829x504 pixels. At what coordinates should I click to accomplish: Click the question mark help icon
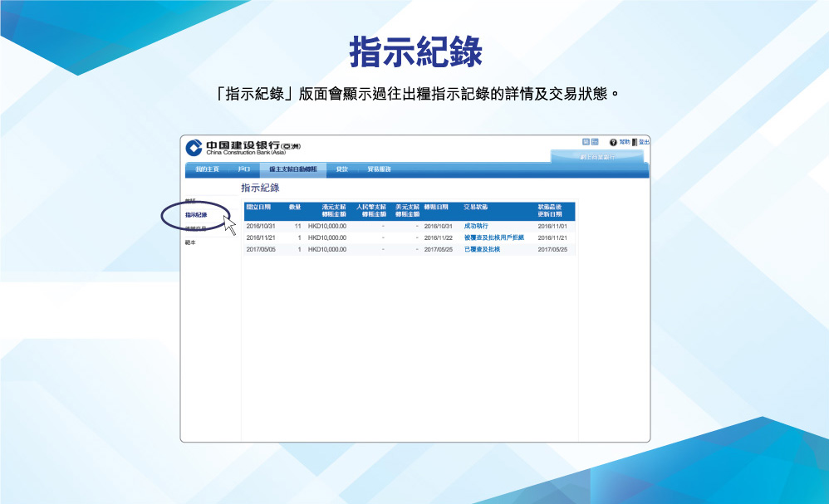coord(613,143)
